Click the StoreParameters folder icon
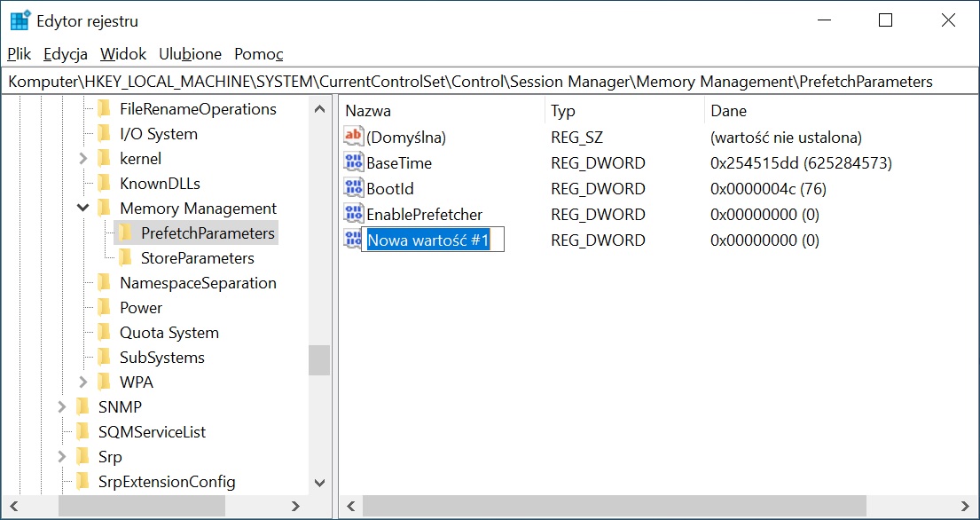 click(x=125, y=258)
